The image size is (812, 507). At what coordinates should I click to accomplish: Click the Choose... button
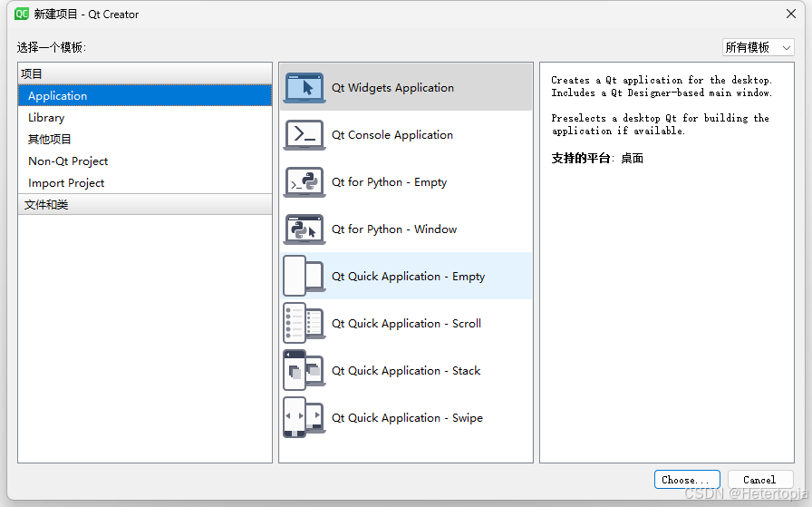(687, 480)
